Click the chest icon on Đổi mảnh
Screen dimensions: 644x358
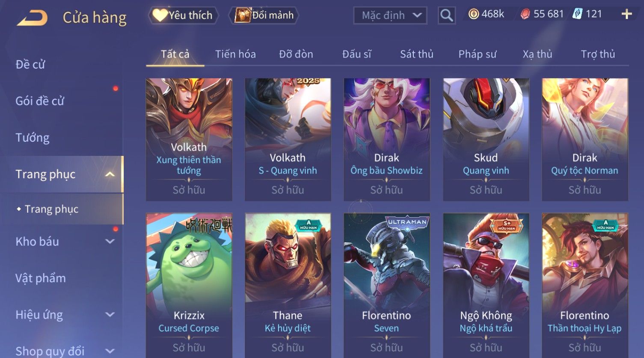242,15
